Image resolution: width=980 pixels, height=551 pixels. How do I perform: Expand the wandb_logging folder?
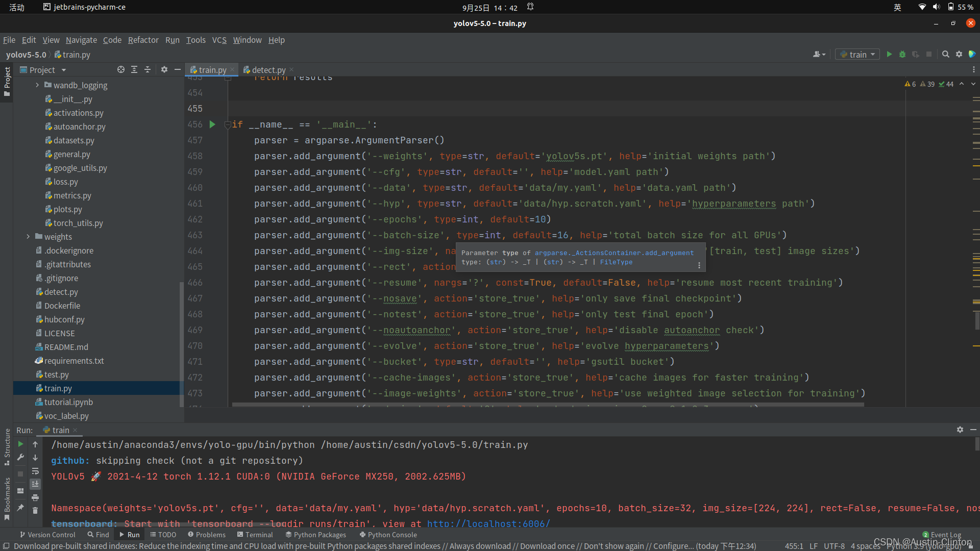(37, 85)
